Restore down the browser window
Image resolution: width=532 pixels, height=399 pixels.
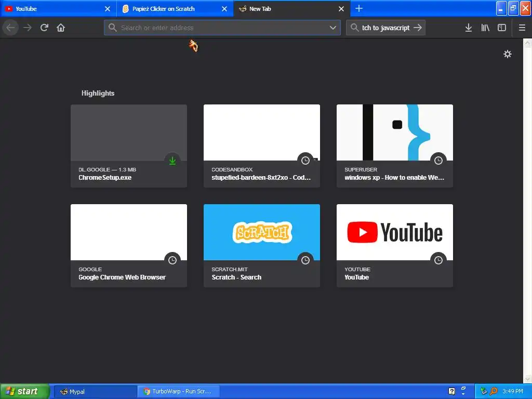click(513, 8)
